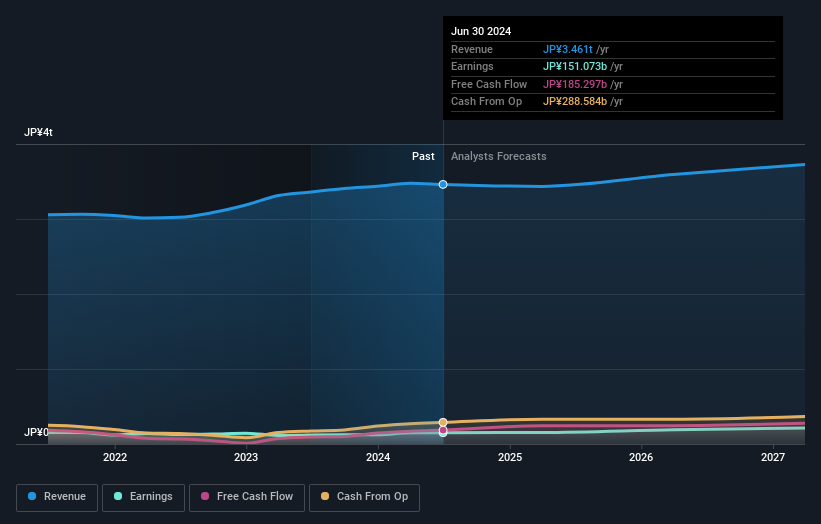
Task: Click the JP¥4t y-axis label
Action: [x=38, y=132]
